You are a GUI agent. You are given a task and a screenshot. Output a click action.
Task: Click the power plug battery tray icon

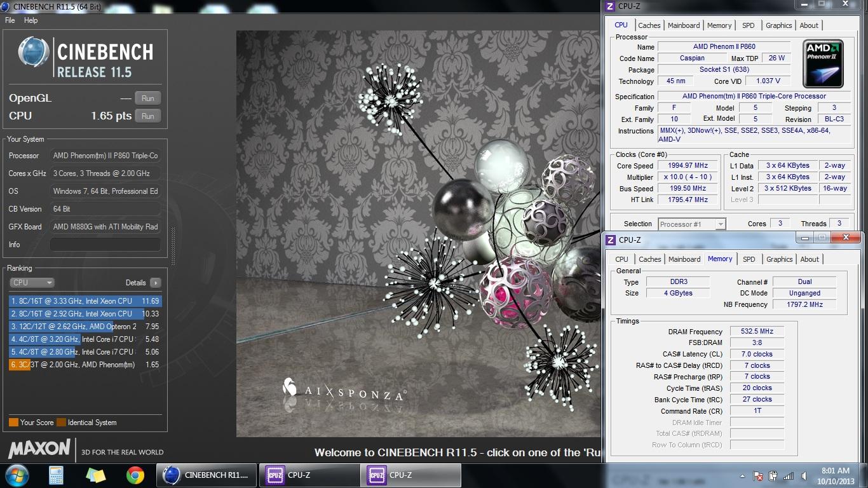click(773, 476)
